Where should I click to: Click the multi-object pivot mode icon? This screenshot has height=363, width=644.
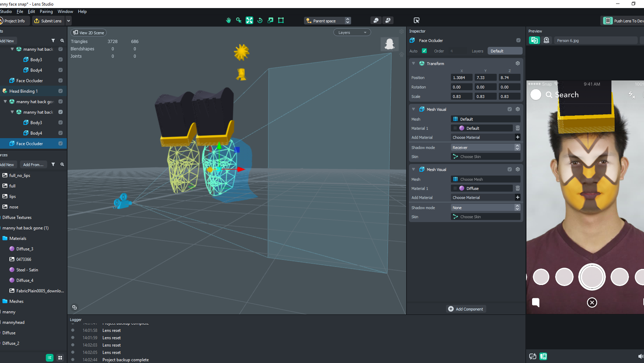(388, 21)
